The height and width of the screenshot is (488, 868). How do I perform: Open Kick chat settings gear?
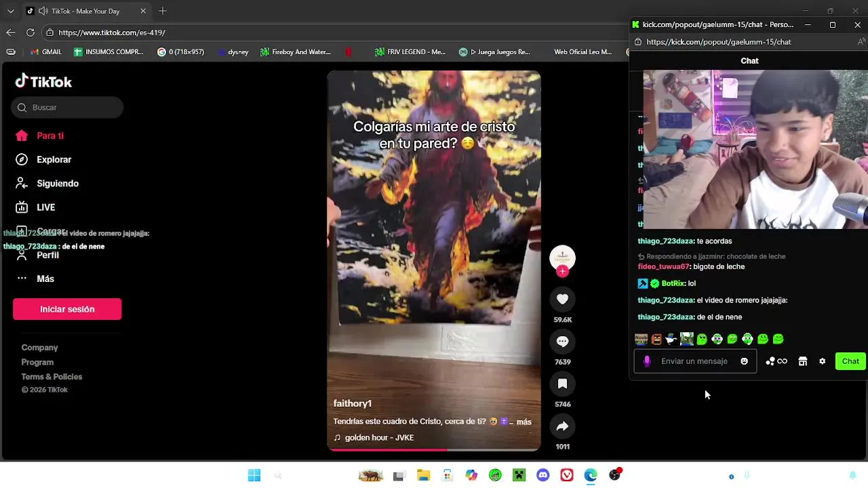tap(822, 361)
